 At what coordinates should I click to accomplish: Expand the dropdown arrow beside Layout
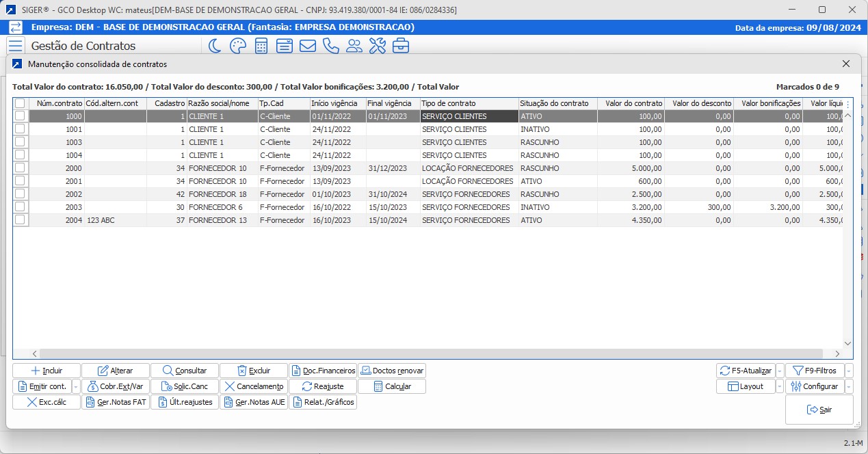click(x=780, y=386)
